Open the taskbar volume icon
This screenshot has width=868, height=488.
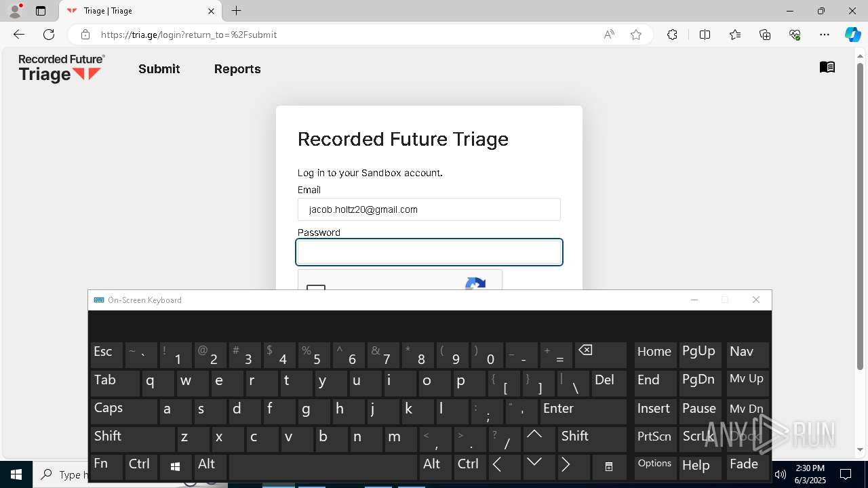coord(781,474)
